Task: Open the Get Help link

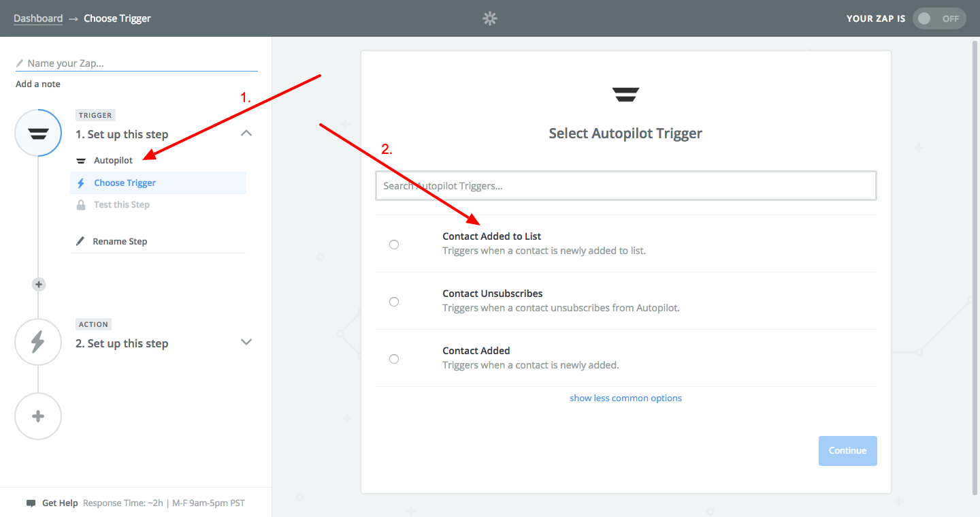Action: click(60, 503)
